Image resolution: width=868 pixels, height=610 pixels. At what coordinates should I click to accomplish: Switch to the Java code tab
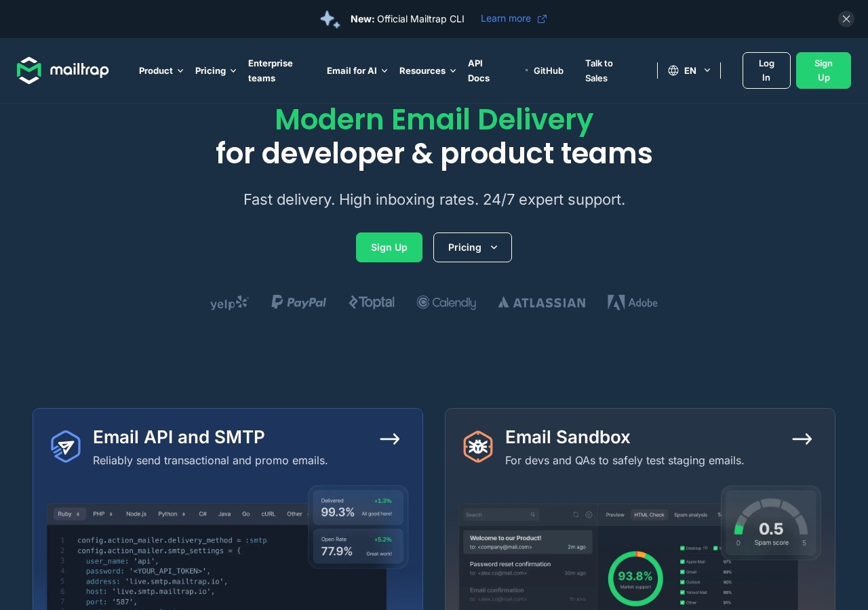pos(224,514)
